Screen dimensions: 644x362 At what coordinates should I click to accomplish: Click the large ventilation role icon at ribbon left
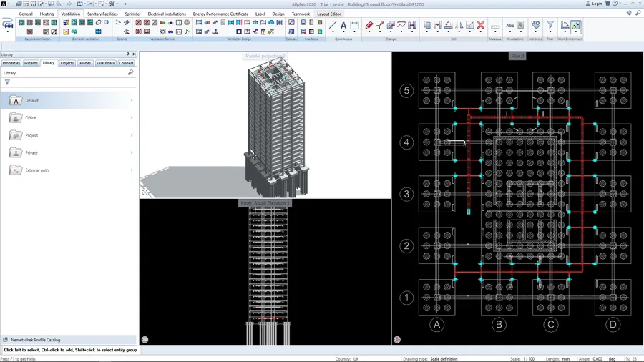(8, 24)
